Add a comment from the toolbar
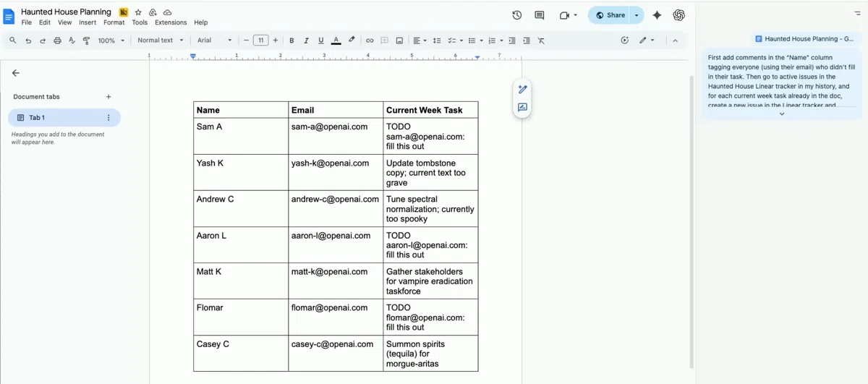This screenshot has width=868, height=384. pos(385,40)
